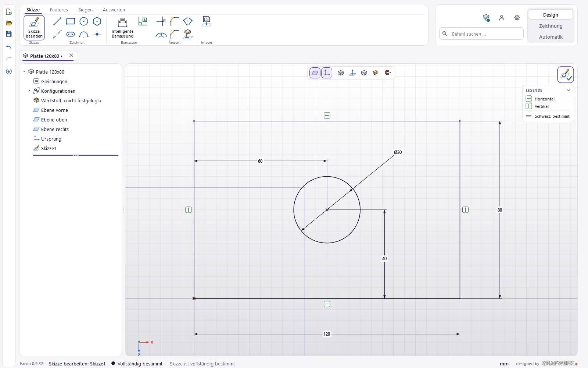The width and height of the screenshot is (588, 368).
Task: Select the Offset arc tool in Ändern
Action: click(161, 35)
